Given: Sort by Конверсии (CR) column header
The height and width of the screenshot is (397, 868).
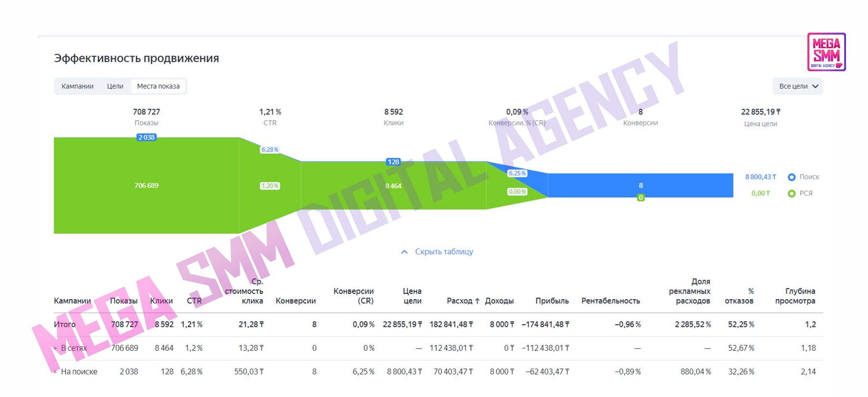Looking at the screenshot, I should 354,296.
